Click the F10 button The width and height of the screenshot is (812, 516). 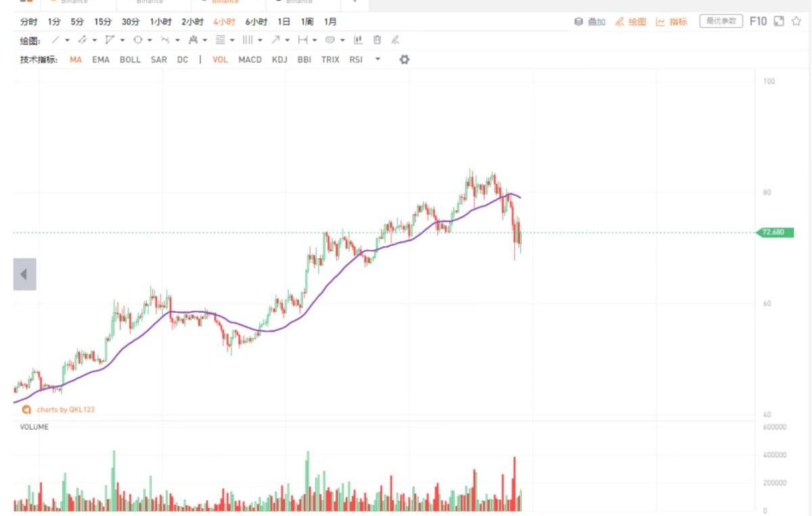[x=758, y=22]
